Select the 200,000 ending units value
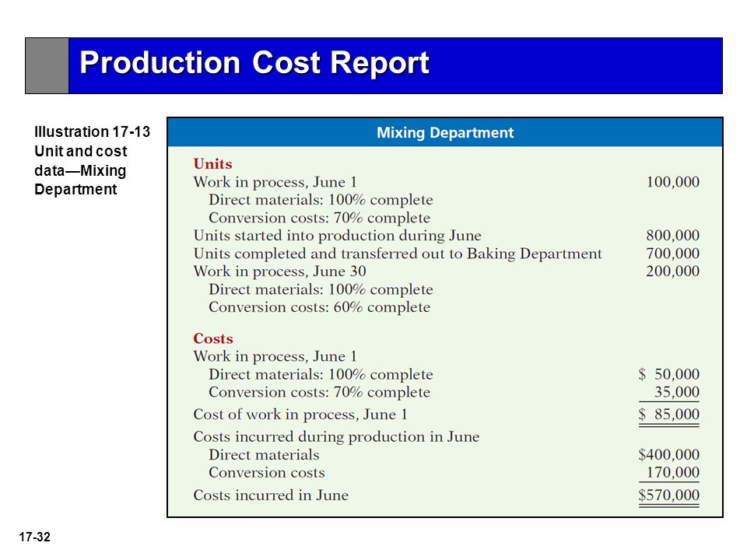Screen dimensions: 747x560 (x=672, y=271)
